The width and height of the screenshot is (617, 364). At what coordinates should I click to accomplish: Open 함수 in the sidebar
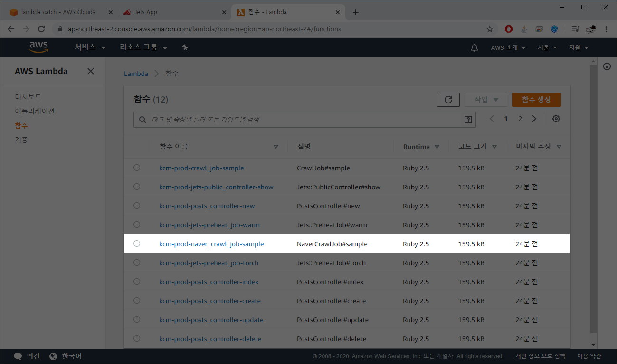(21, 125)
